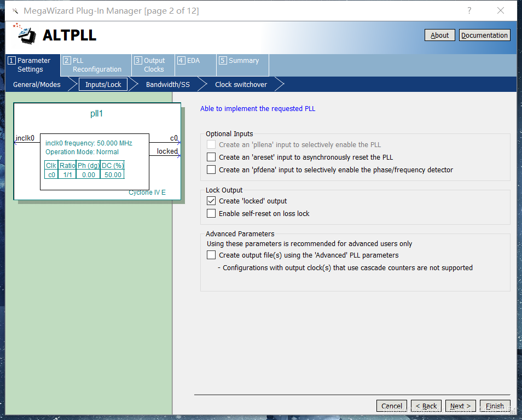Go to the Summary tab
This screenshot has width=522, height=420.
pos(243,65)
